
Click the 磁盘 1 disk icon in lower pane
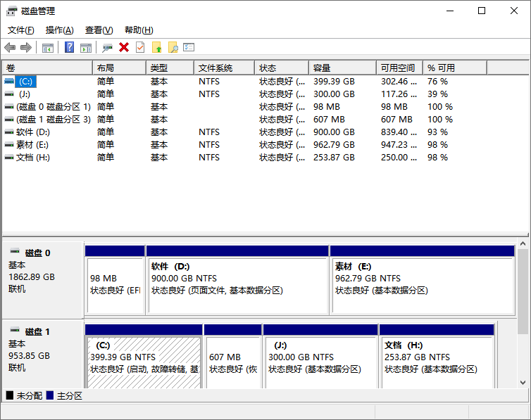[x=15, y=330]
